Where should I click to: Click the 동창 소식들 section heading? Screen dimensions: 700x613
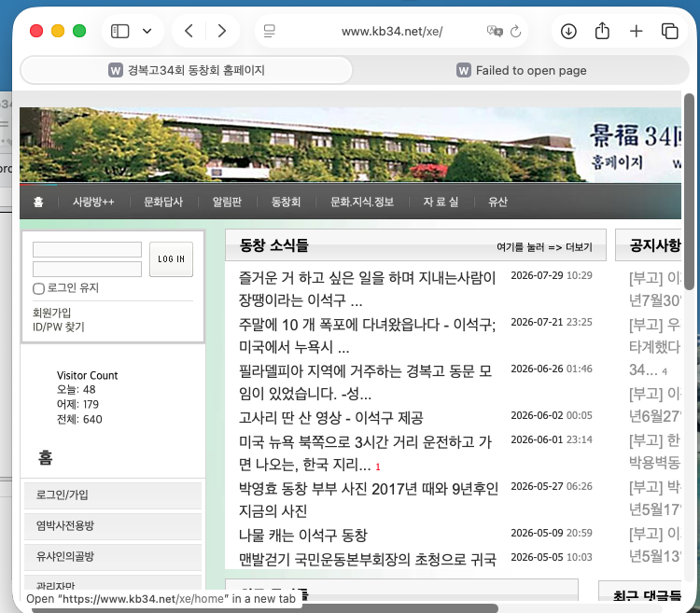tap(273, 245)
